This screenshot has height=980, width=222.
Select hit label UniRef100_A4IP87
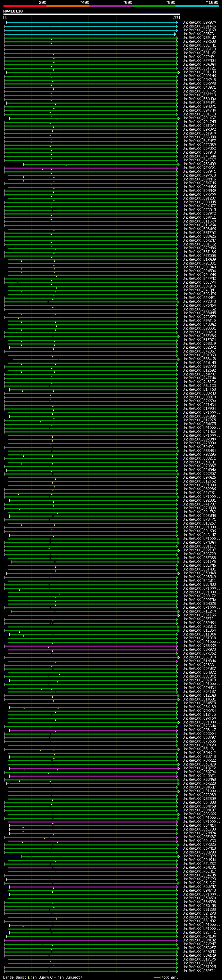pos(199,504)
